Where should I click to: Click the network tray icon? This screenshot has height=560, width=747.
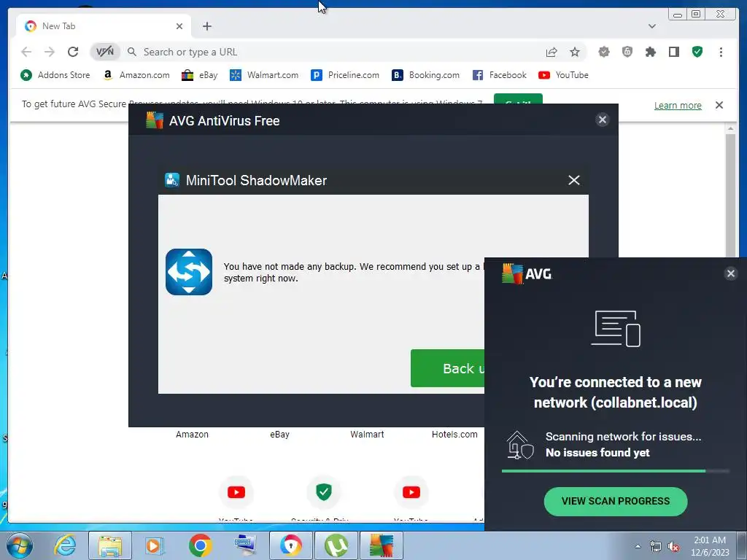pyautogui.click(x=656, y=547)
